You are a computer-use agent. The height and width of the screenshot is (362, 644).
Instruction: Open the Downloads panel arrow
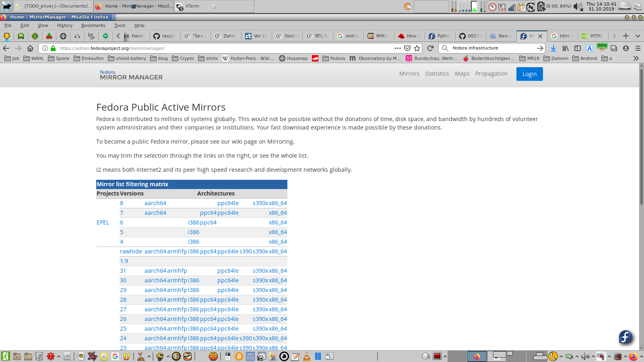tap(553, 48)
